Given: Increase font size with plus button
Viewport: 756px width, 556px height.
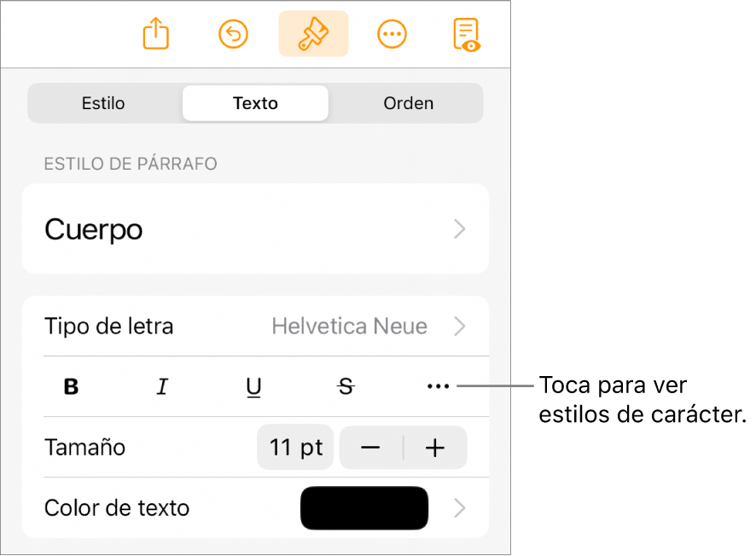Looking at the screenshot, I should [435, 448].
